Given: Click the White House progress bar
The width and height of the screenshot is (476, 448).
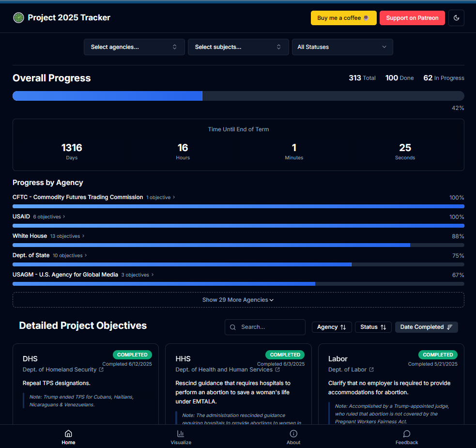Looking at the screenshot, I should tap(238, 245).
